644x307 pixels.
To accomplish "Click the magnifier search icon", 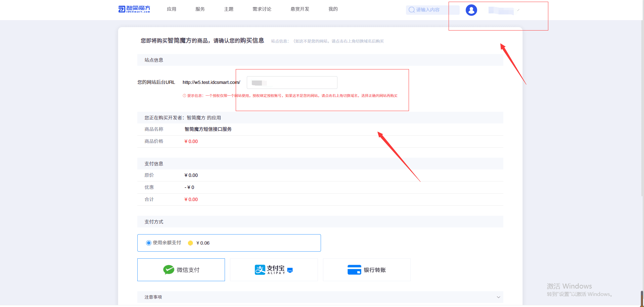I will (x=412, y=10).
